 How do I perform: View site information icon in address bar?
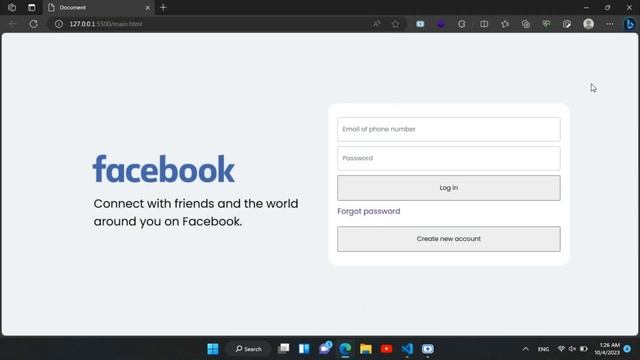59,24
